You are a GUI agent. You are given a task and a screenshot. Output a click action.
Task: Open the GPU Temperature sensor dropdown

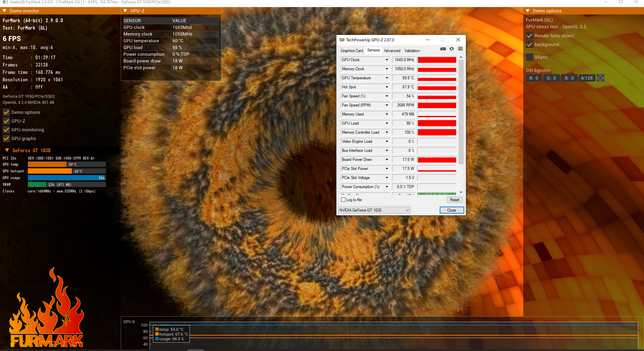[387, 78]
